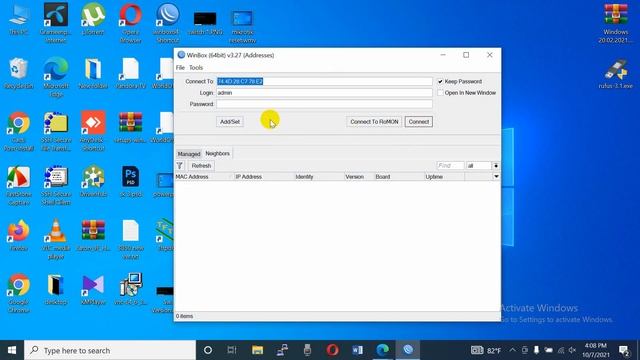This screenshot has width=640, height=360.
Task: Select the Google Chrome desktop icon
Action: point(18,293)
